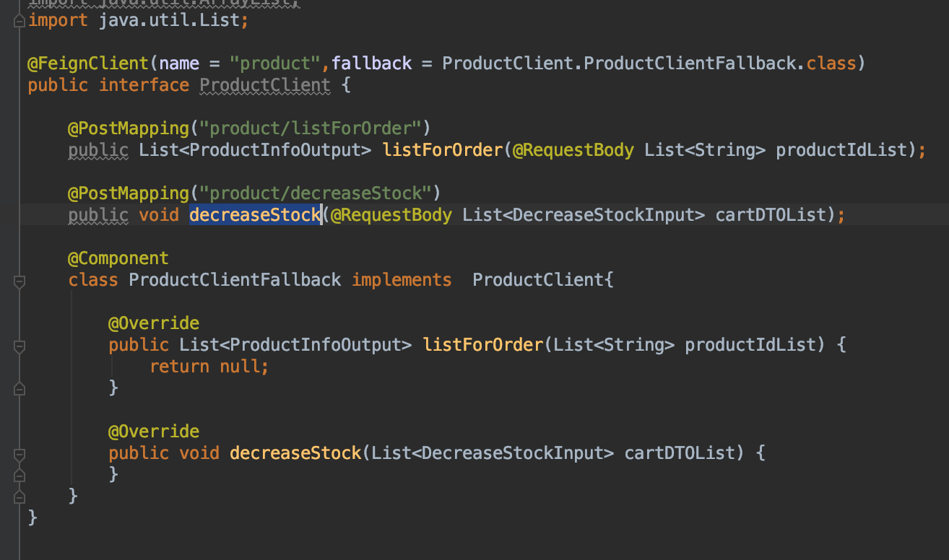Click java.util.List in the import line
This screenshot has width=949, height=560.
[x=169, y=20]
